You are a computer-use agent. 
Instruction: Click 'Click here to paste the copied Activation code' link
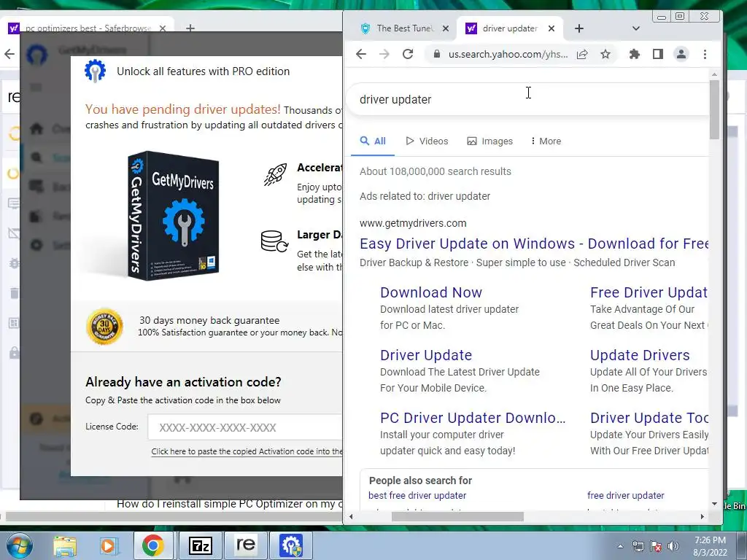click(247, 451)
